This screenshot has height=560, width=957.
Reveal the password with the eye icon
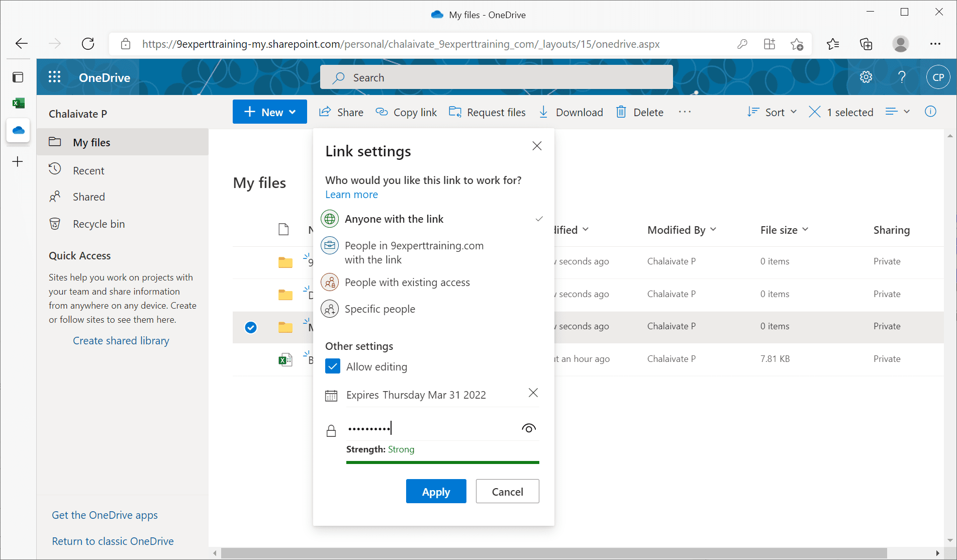[x=528, y=428]
